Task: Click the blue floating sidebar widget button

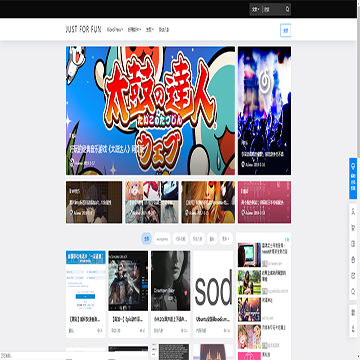Action: (x=353, y=178)
